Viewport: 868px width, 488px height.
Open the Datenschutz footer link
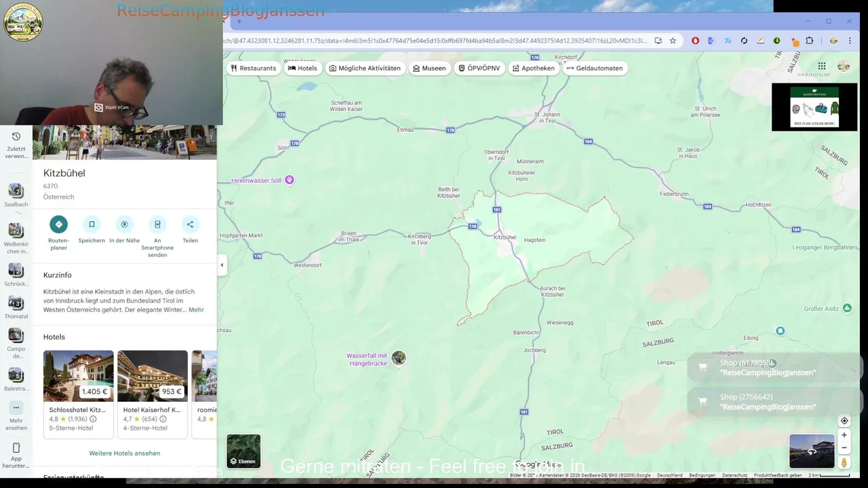734,475
